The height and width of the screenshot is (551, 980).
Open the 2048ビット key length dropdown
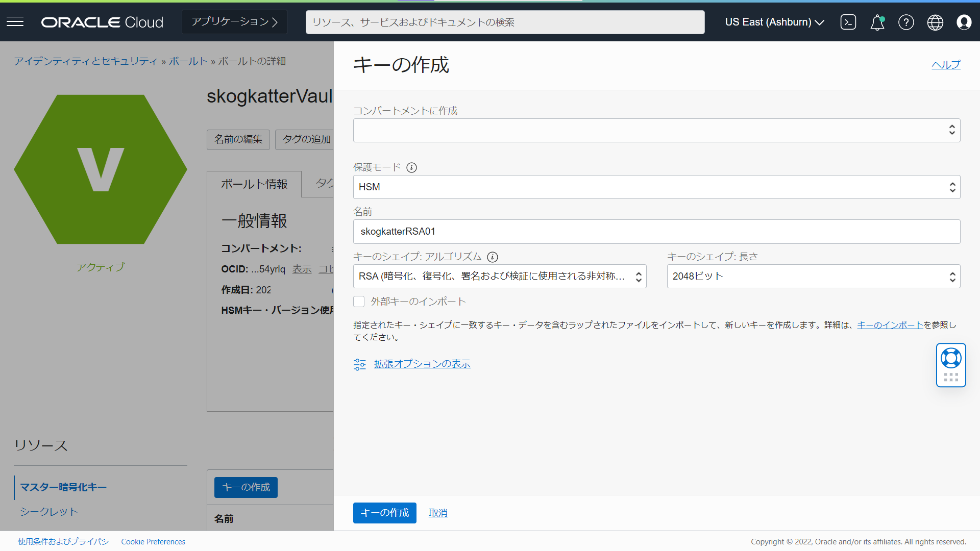coord(814,276)
